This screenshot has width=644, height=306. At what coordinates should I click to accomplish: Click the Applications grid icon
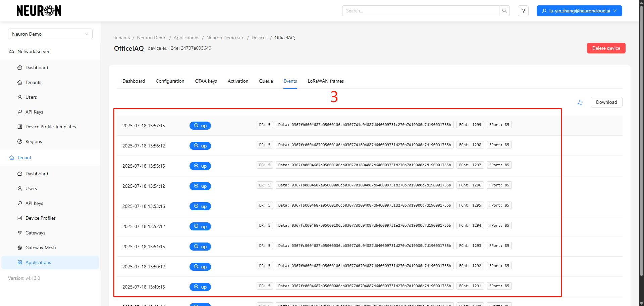tap(20, 262)
